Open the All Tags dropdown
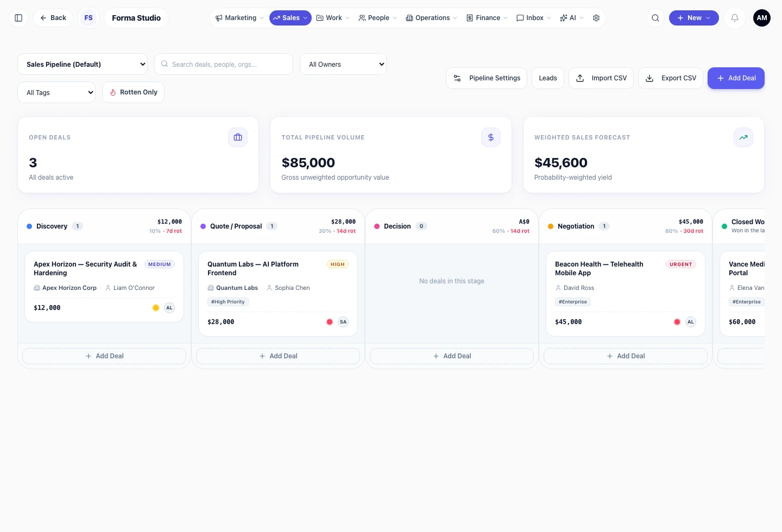This screenshot has width=782, height=532. click(x=56, y=92)
